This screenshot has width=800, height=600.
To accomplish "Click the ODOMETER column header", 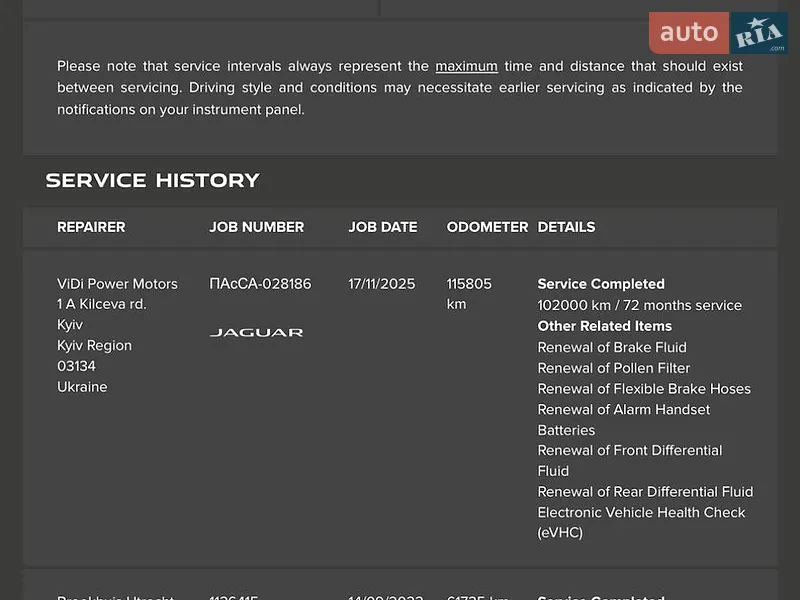I will [x=487, y=227].
